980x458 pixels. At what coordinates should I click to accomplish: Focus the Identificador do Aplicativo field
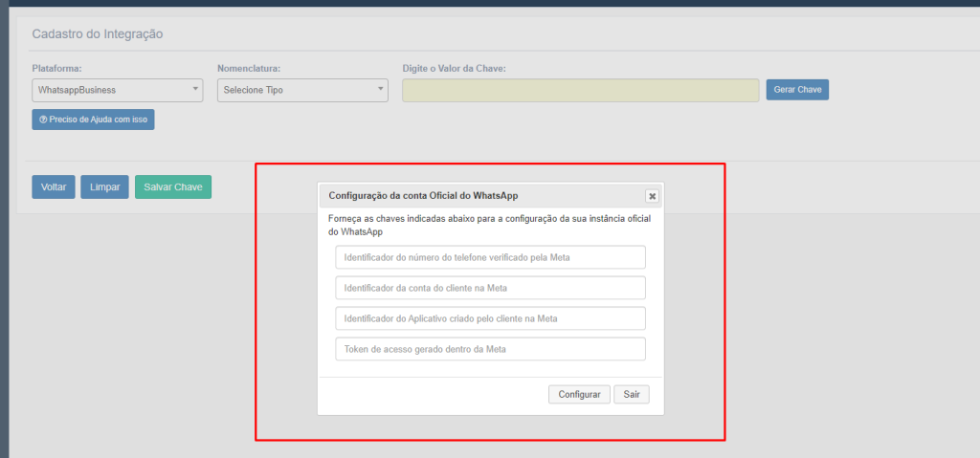pyautogui.click(x=491, y=318)
